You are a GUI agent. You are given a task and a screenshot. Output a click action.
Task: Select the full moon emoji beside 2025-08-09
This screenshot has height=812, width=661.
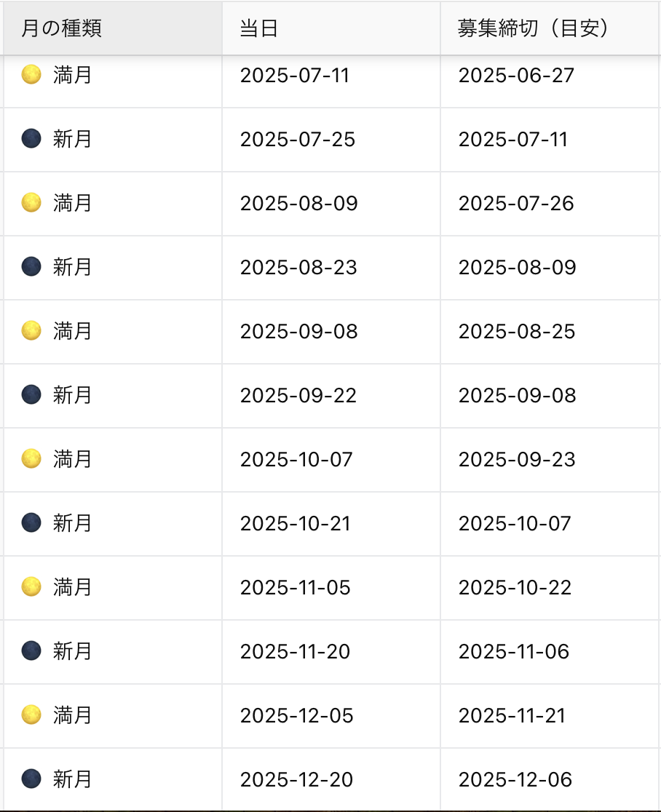31,202
